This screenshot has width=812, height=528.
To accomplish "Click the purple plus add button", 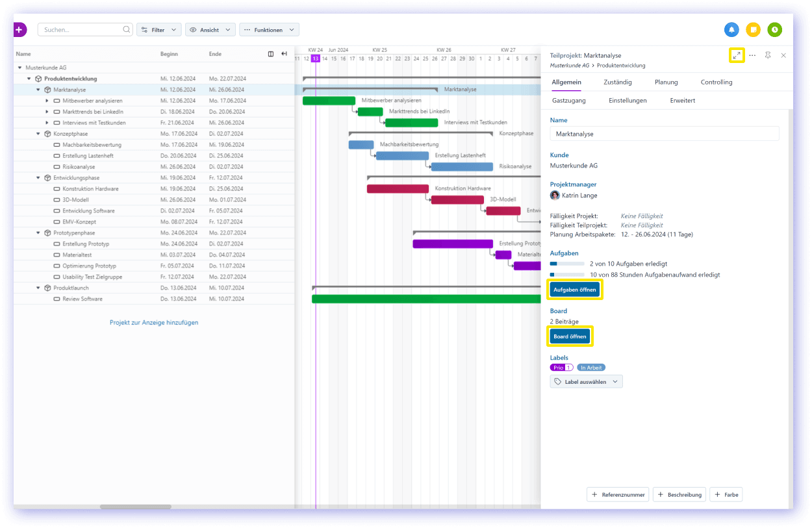I will (19, 30).
